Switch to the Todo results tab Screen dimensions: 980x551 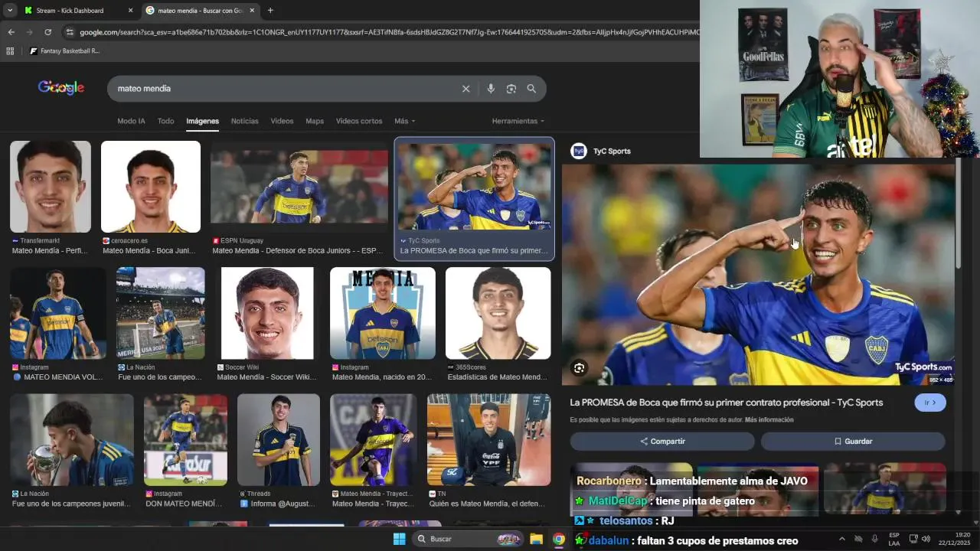(165, 121)
